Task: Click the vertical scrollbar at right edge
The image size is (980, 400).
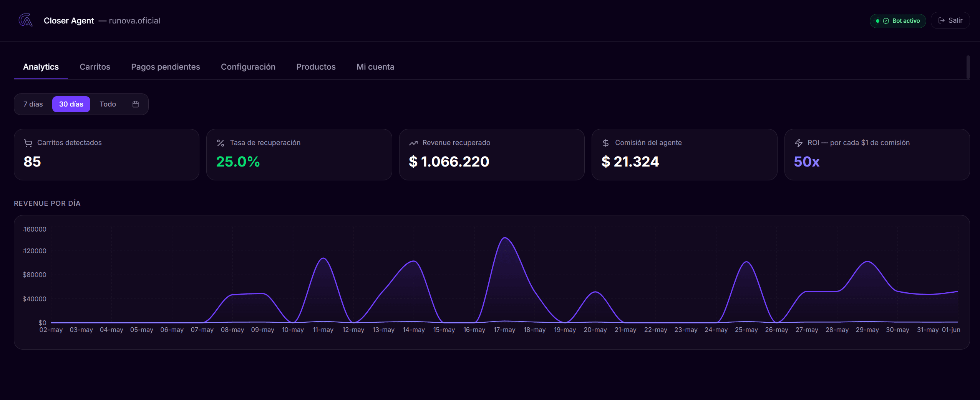Action: click(x=968, y=67)
